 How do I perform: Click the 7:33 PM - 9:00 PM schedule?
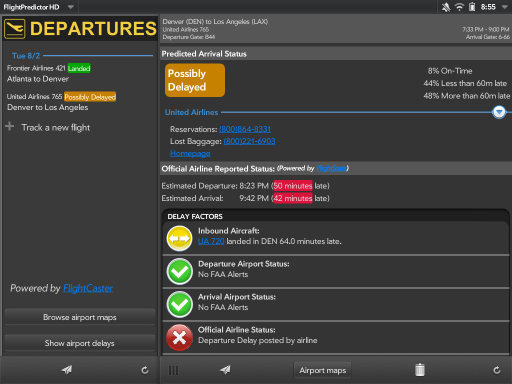point(486,30)
